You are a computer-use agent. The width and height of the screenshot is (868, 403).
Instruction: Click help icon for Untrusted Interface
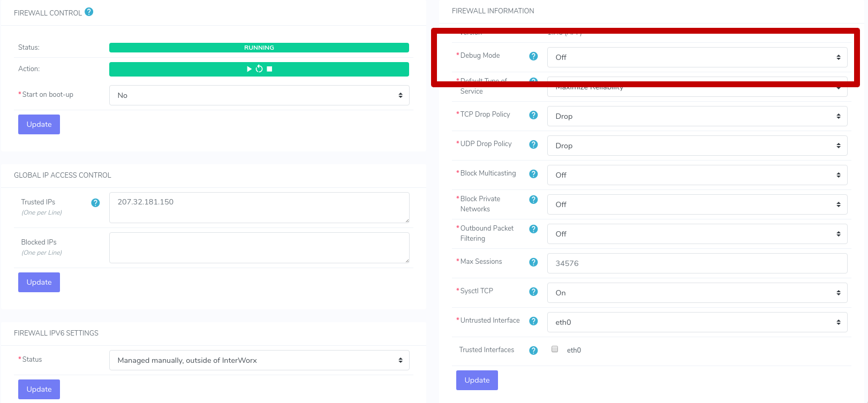[533, 321]
